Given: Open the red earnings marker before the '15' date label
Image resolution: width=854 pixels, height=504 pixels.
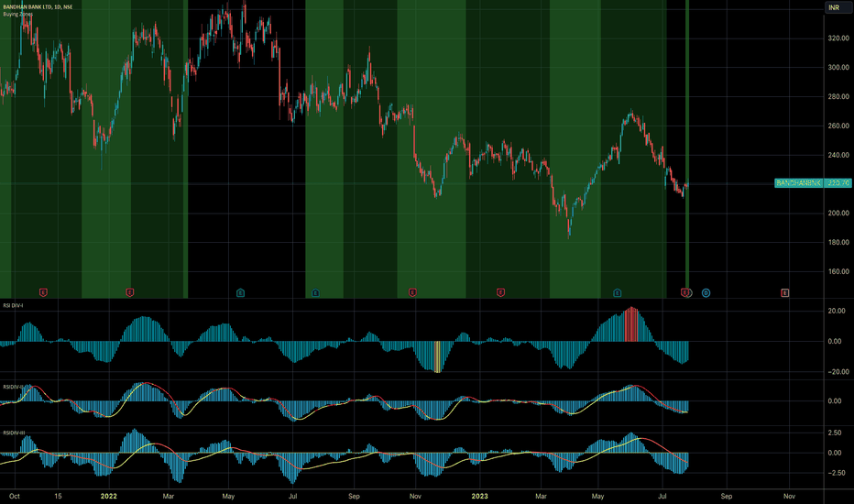Looking at the screenshot, I should click(43, 293).
